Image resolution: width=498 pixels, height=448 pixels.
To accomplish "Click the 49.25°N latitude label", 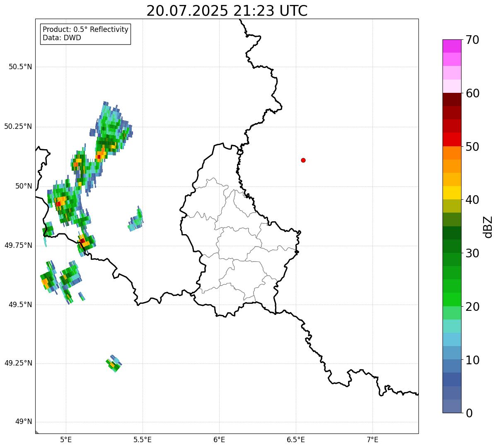I will click(18, 363).
